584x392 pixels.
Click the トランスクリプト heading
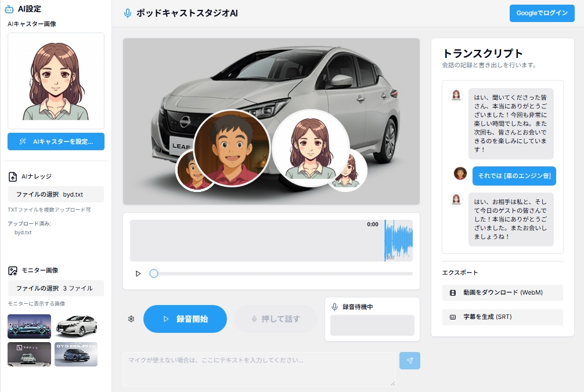coord(482,53)
